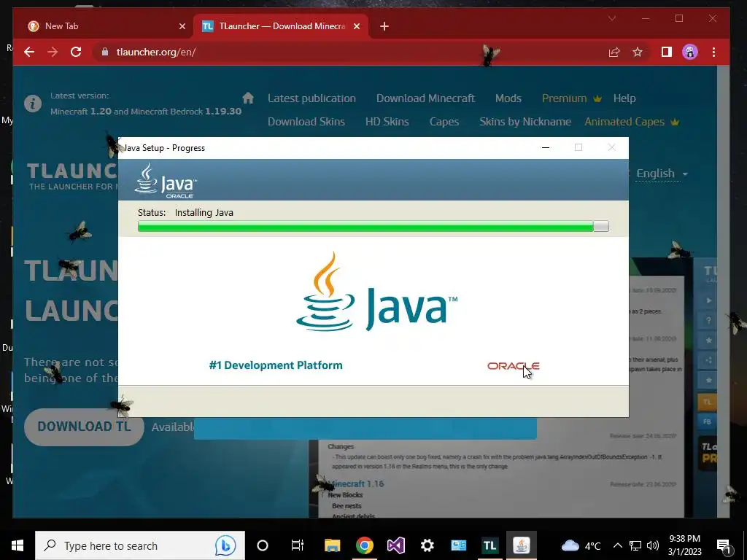
Task: Click the 'Installing Java' status text
Action: (x=204, y=212)
